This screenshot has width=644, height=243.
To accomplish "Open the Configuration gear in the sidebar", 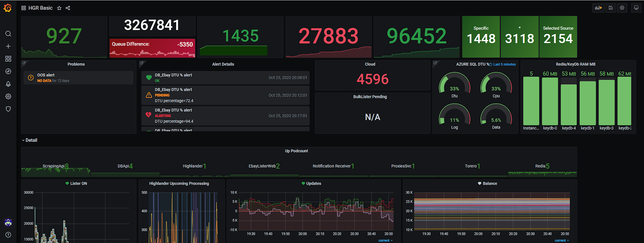I will [8, 96].
